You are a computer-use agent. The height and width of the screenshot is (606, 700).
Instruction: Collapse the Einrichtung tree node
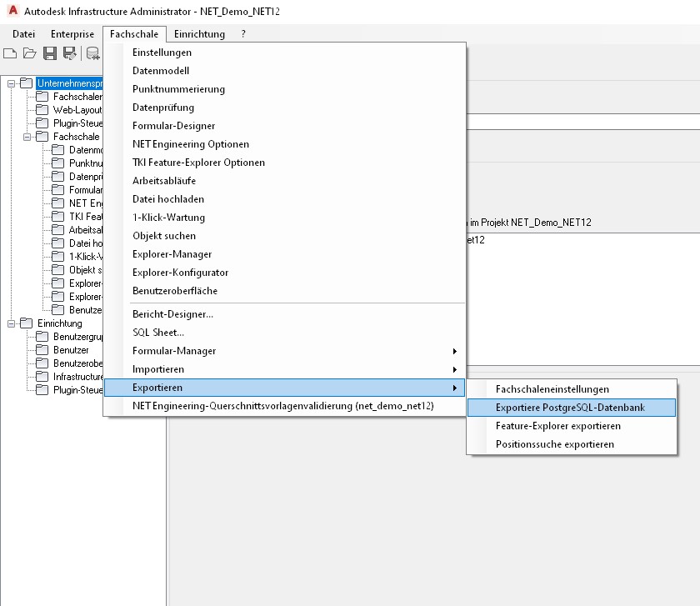[11, 323]
